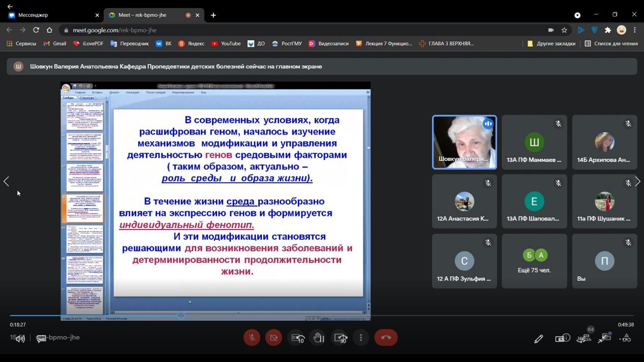The height and width of the screenshot is (362, 644).
Task: Open Chrome profile avatar
Action: tap(621, 30)
